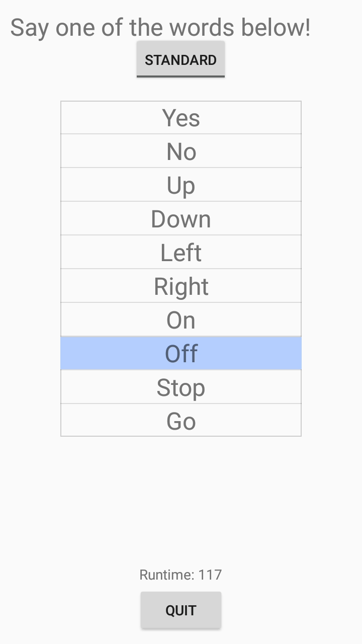The height and width of the screenshot is (644, 362).
Task: Click the Left list item
Action: point(181,253)
